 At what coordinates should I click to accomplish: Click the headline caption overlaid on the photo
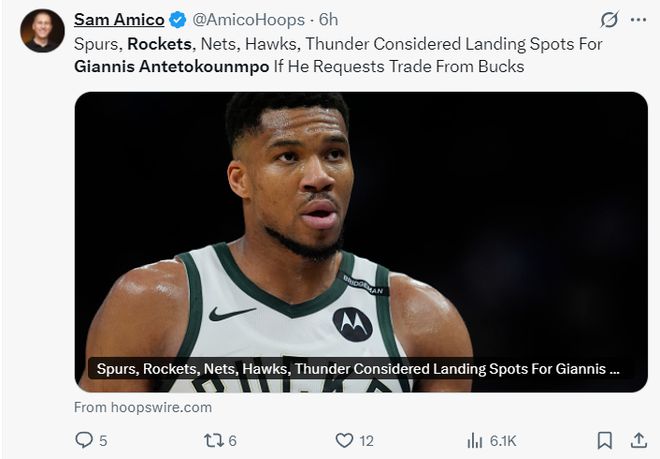point(358,369)
